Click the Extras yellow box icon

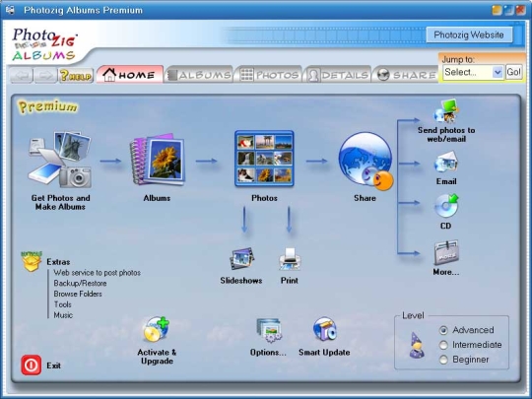[x=32, y=261]
